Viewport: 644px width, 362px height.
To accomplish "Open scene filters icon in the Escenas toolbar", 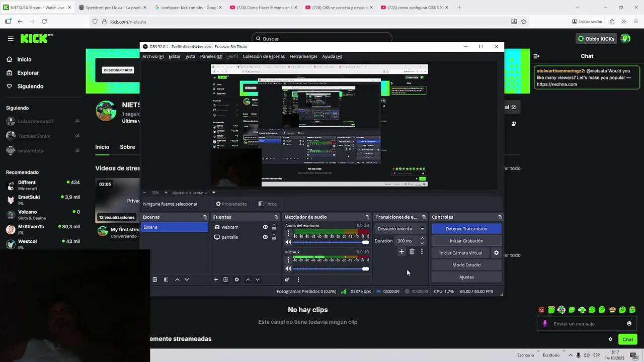I will click(166, 280).
